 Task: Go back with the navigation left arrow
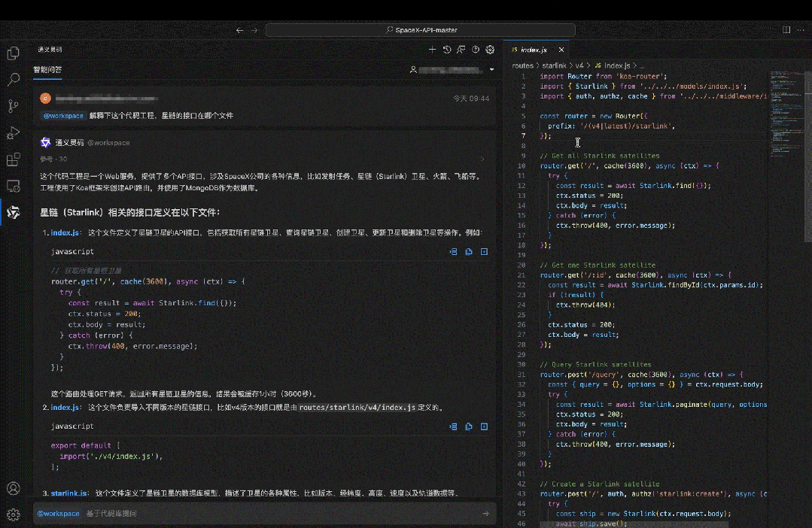pos(239,31)
